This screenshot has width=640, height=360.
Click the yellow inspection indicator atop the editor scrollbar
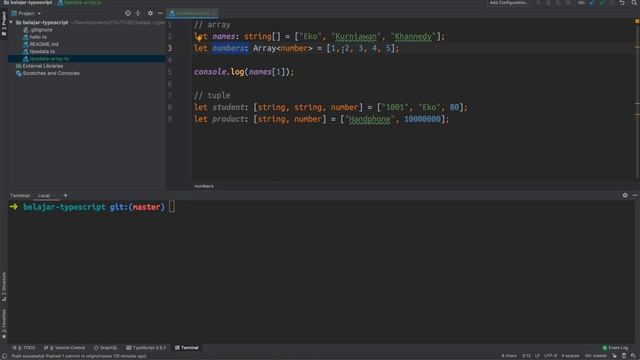(637, 20)
